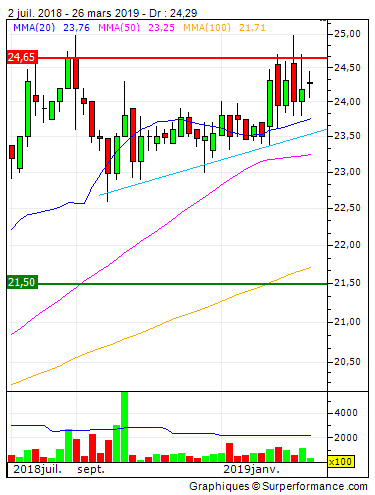This screenshot has height=495, width=375.
Task: Select the MMA(20) legend label
Action: point(34,27)
